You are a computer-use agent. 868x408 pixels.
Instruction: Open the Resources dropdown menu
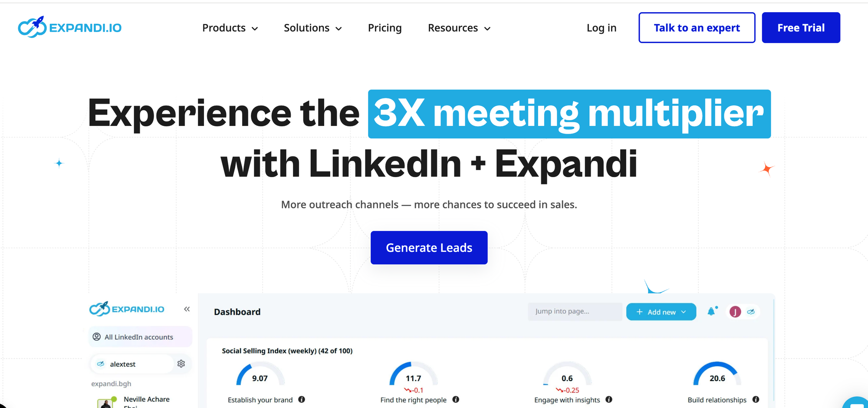[459, 28]
